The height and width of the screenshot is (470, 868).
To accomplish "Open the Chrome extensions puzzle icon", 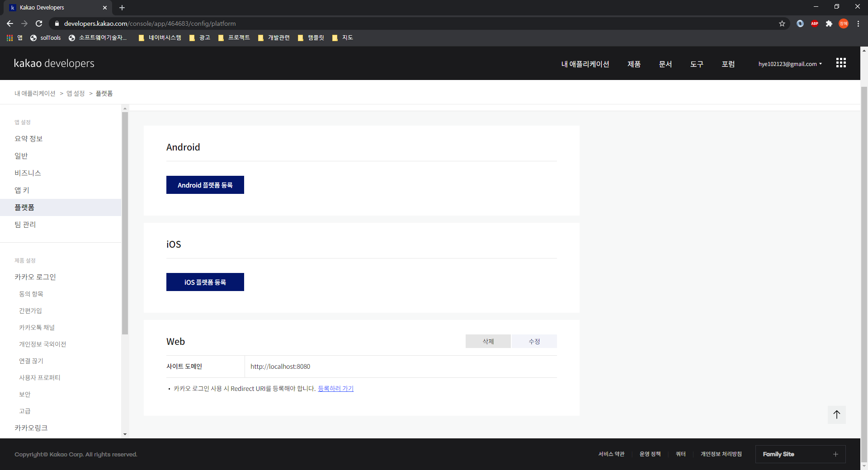I will (x=829, y=23).
